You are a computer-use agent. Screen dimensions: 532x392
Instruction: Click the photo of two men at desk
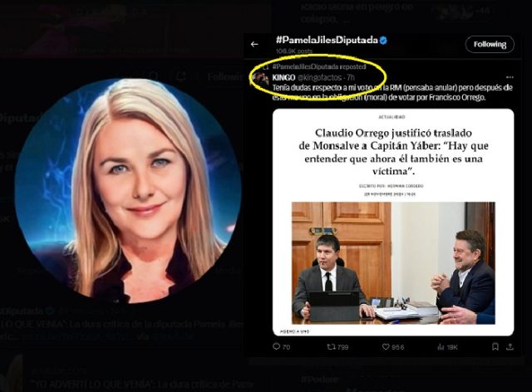click(x=393, y=262)
